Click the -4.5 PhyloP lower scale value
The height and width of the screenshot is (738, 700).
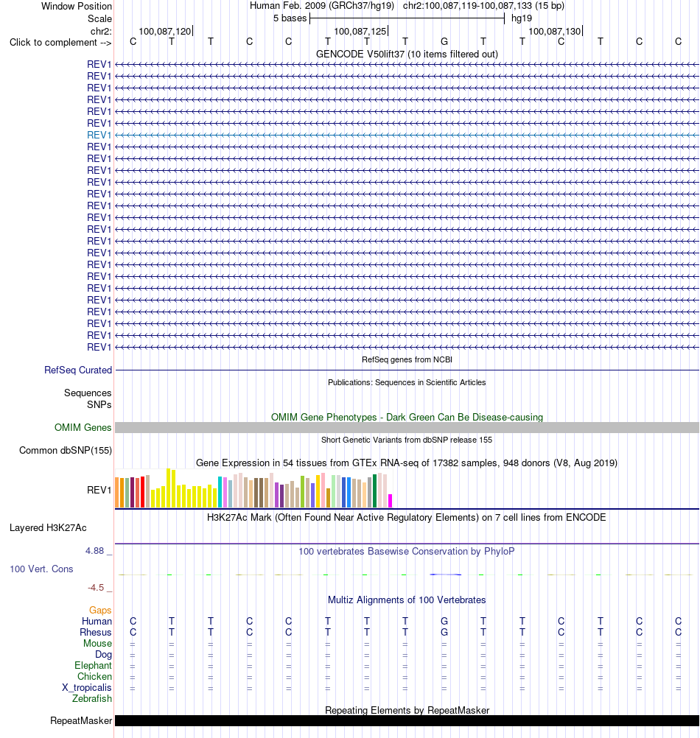tap(96, 588)
